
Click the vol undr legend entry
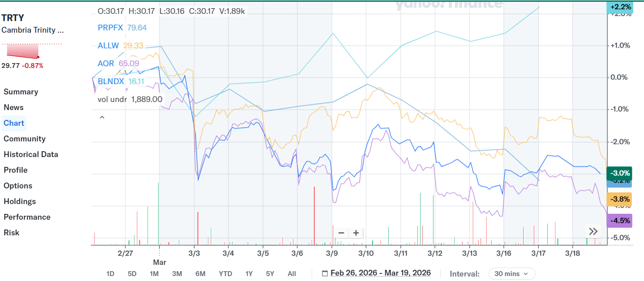[130, 99]
